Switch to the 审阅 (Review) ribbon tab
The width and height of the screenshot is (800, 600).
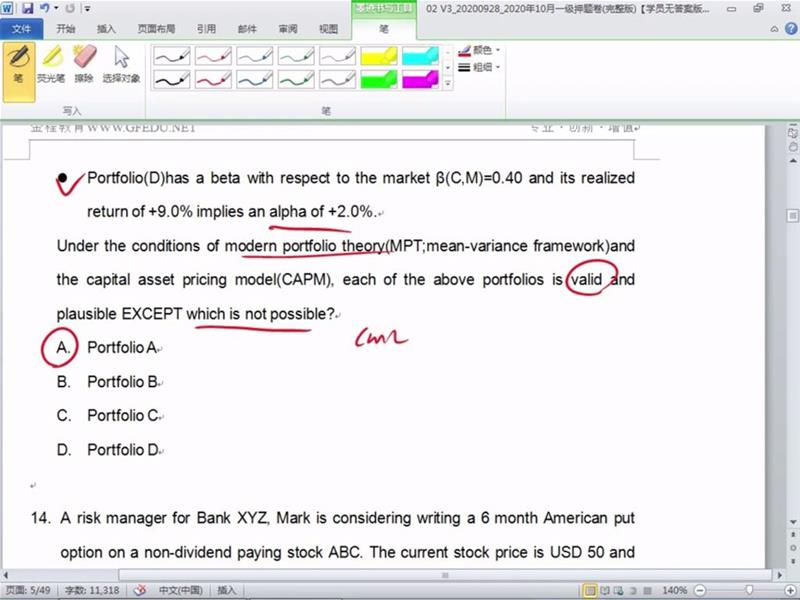[287, 29]
